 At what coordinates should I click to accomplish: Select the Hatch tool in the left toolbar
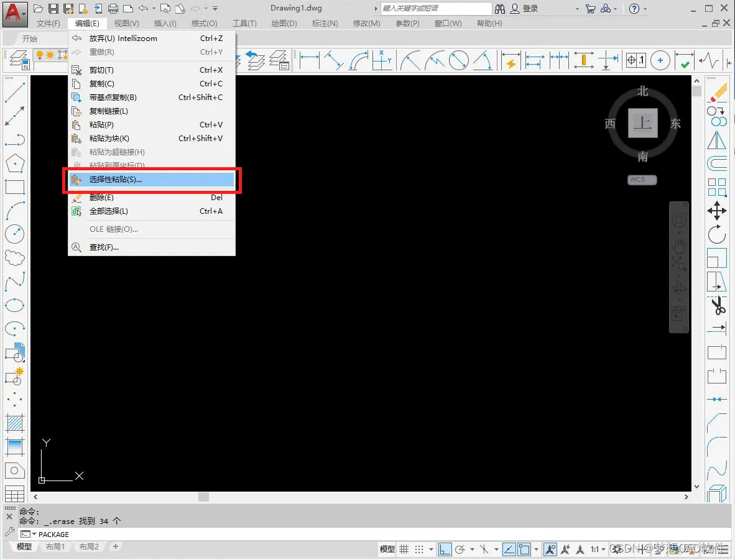[14, 423]
